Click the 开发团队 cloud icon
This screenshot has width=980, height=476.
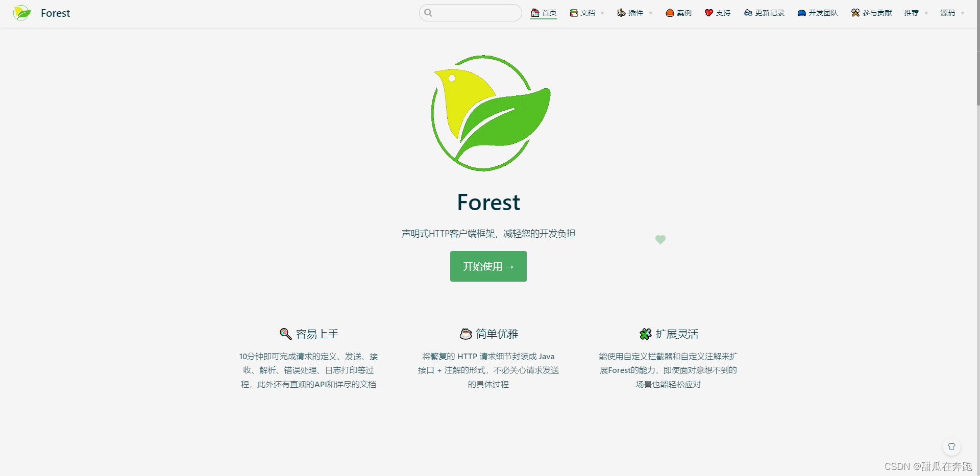pos(800,12)
